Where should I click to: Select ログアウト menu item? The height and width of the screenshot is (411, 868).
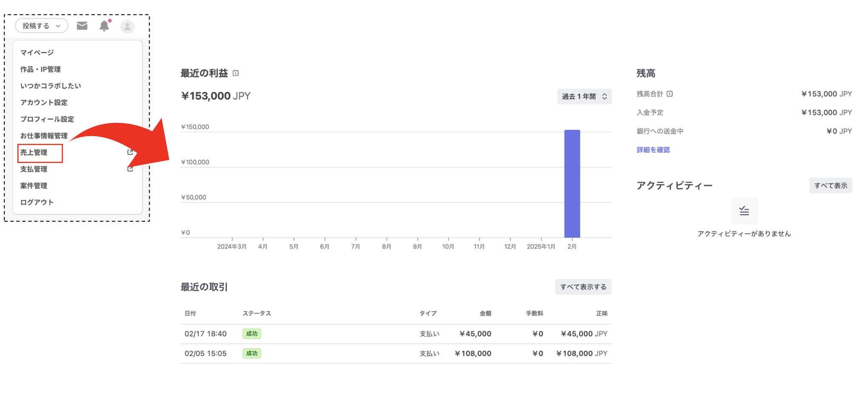(x=37, y=202)
